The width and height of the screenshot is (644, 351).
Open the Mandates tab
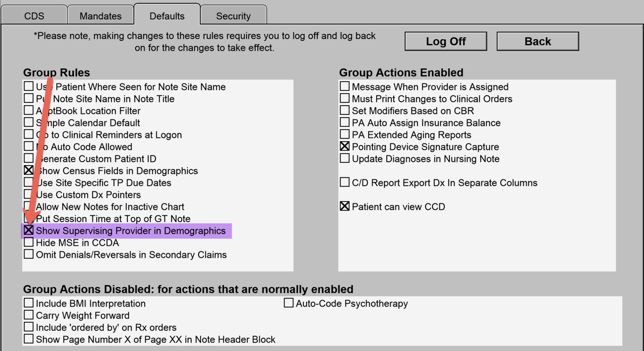point(100,15)
